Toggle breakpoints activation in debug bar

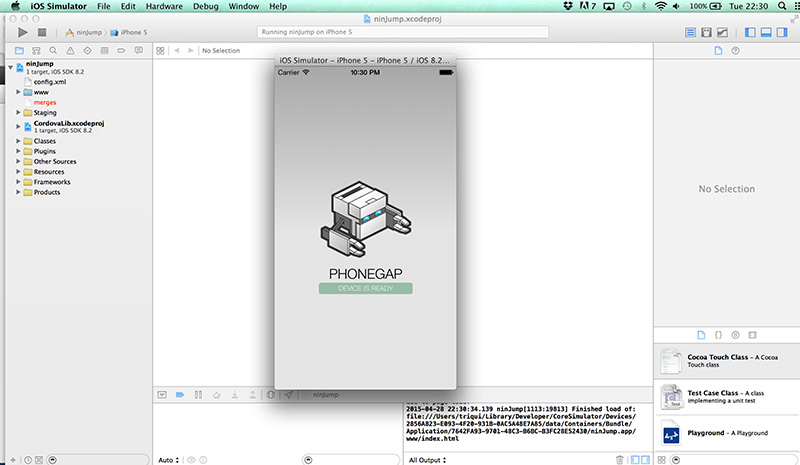click(180, 395)
